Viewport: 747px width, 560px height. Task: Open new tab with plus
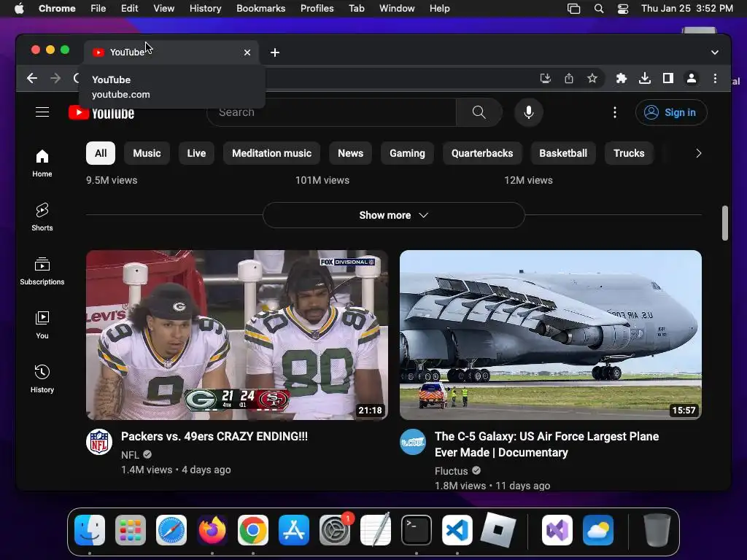click(275, 52)
